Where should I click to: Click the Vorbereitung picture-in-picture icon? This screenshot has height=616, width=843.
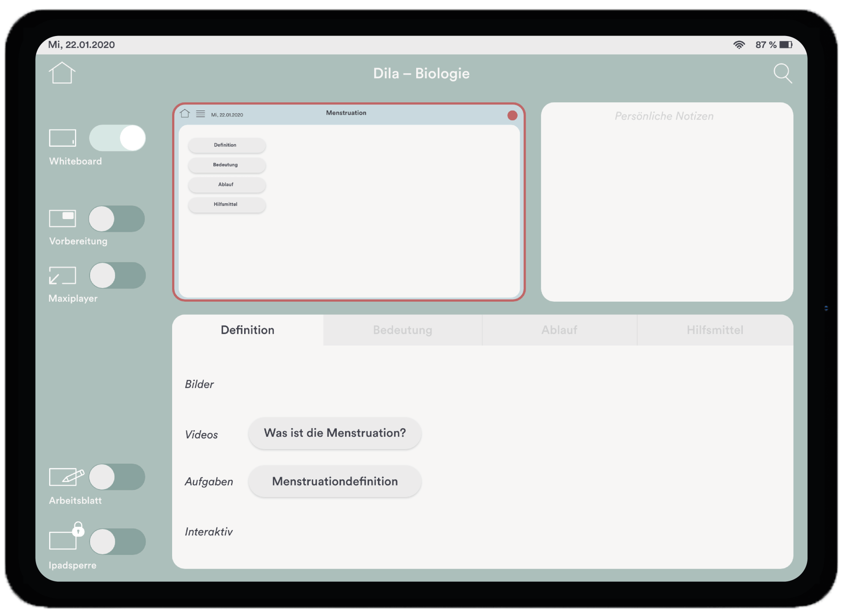62,218
